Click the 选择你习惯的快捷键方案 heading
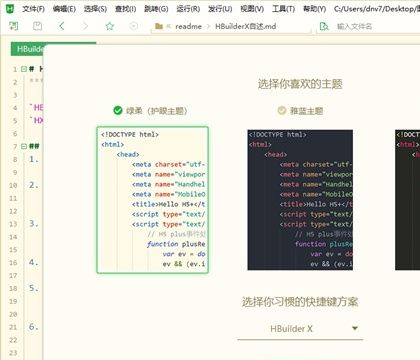Screen dimensions: 420x360 pos(300,302)
